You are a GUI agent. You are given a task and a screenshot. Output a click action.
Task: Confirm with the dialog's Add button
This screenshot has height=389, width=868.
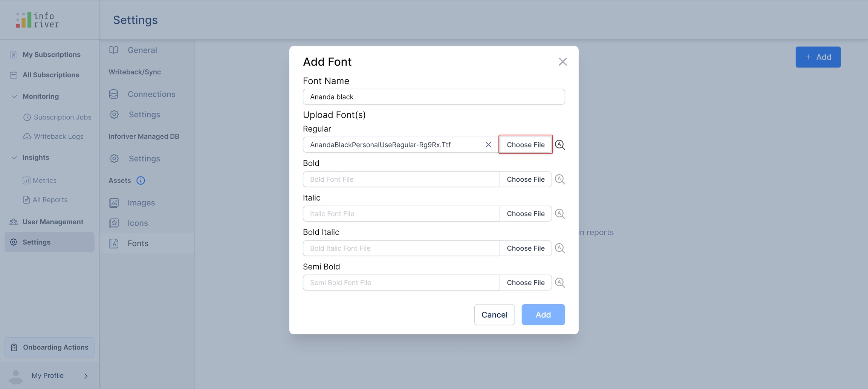[543, 315]
